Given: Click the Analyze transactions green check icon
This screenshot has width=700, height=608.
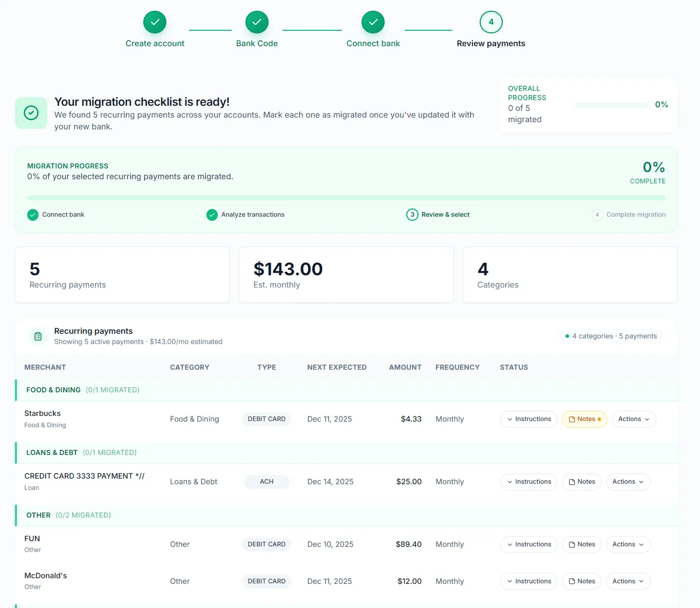Looking at the screenshot, I should [x=212, y=215].
